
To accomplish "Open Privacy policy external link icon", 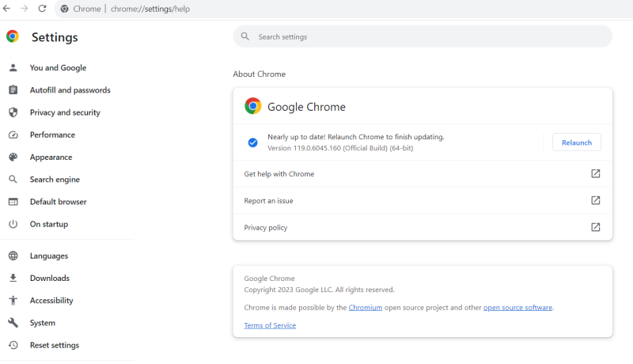I will point(595,227).
